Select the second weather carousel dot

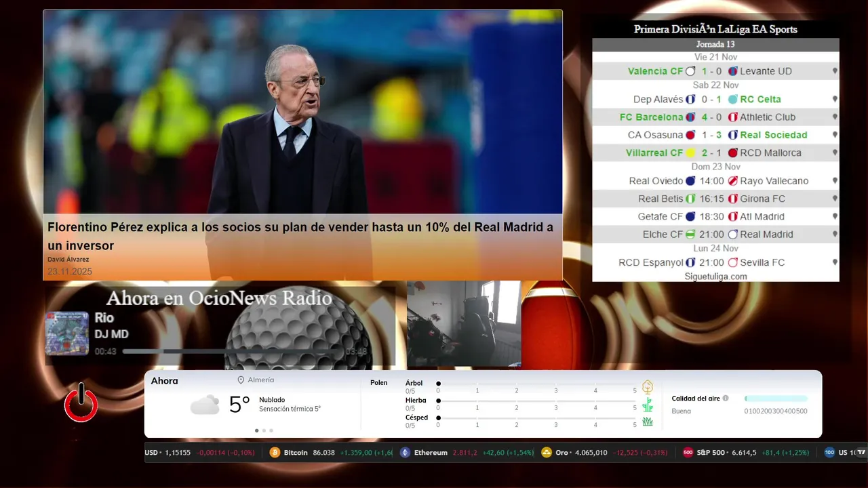point(264,430)
